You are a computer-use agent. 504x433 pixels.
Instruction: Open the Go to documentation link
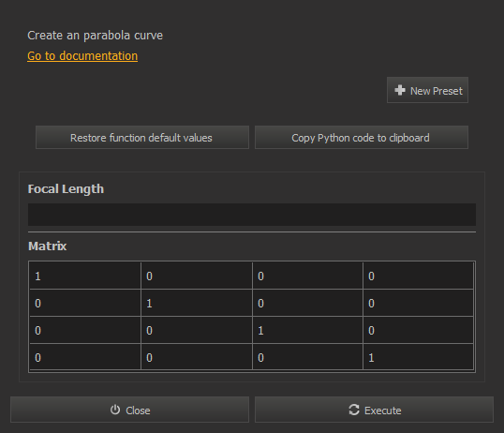click(x=82, y=56)
